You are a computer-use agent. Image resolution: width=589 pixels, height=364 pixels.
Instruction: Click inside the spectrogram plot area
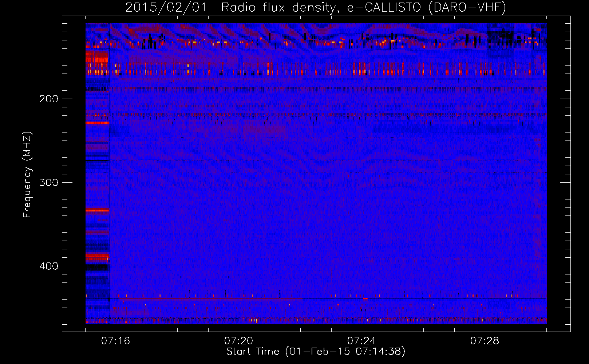(316, 174)
